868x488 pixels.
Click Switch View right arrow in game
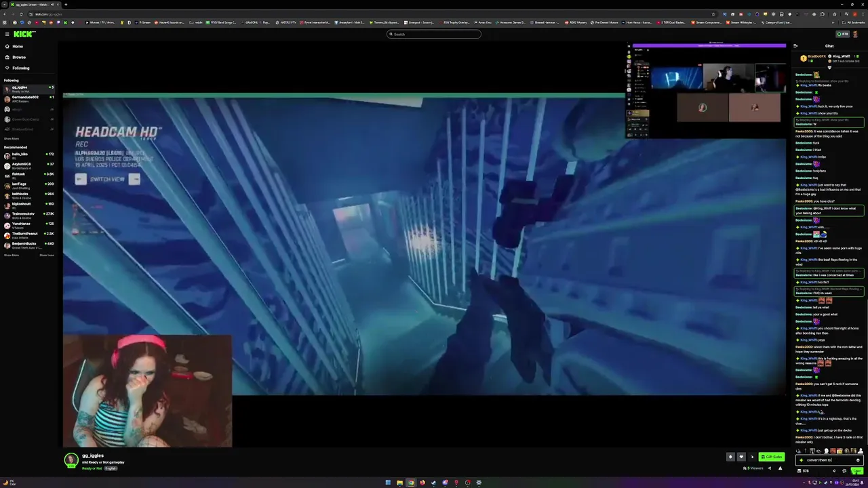pos(134,179)
